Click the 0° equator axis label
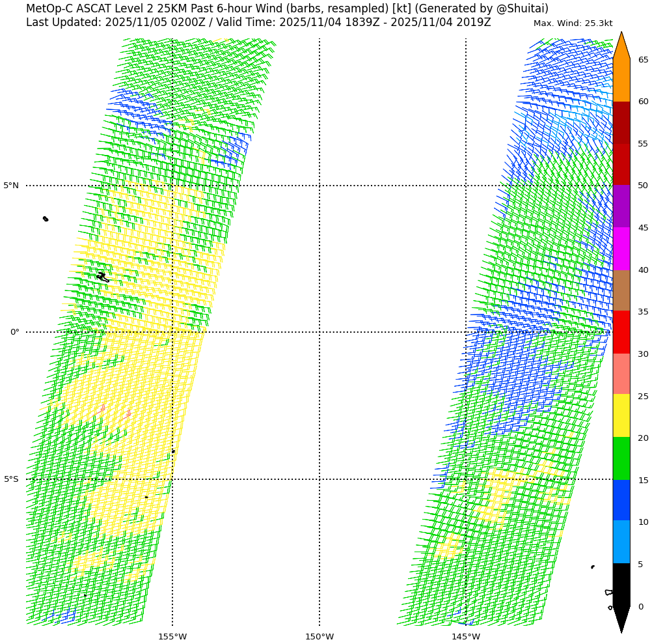The image size is (652, 644). (x=14, y=332)
